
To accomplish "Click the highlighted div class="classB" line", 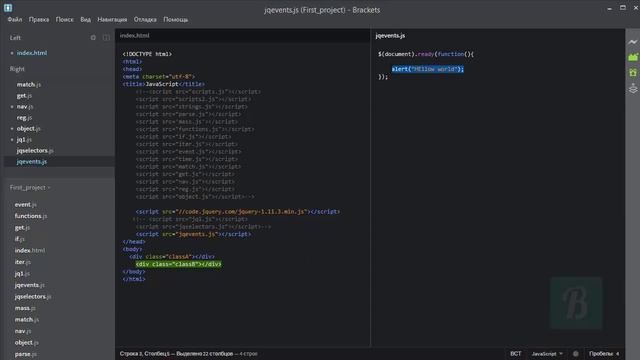I will (x=179, y=264).
